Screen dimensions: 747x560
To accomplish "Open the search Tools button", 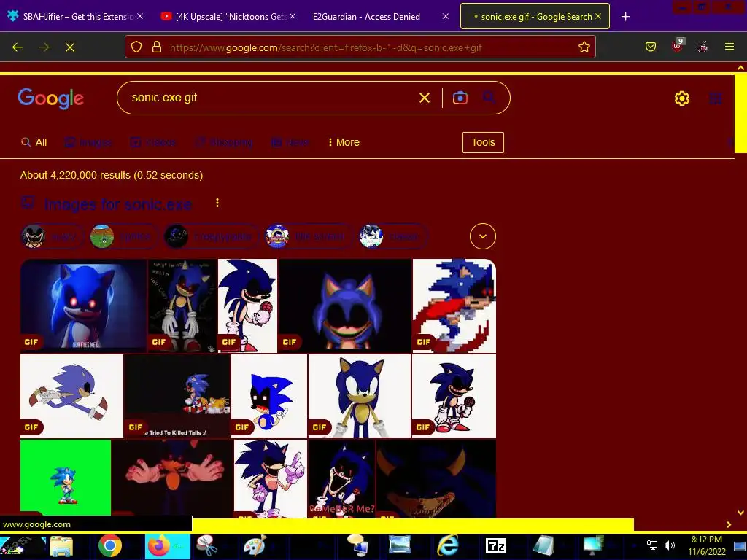I will click(x=483, y=142).
